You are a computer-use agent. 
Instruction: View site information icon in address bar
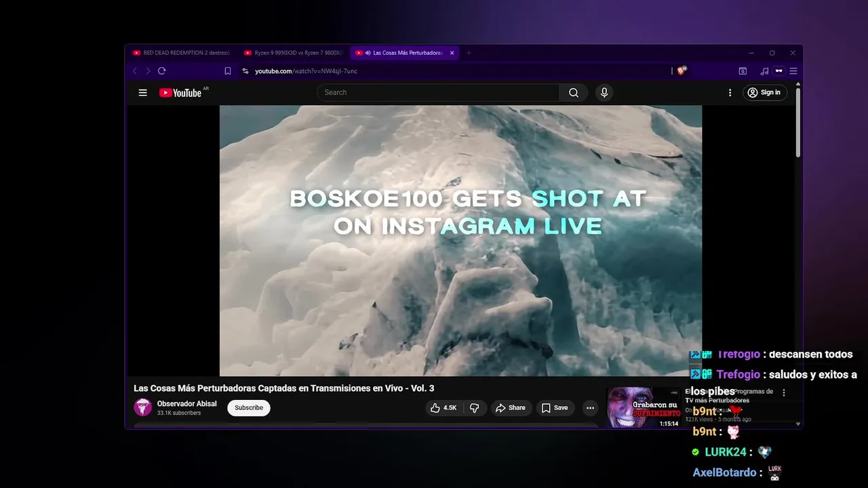[x=245, y=71]
